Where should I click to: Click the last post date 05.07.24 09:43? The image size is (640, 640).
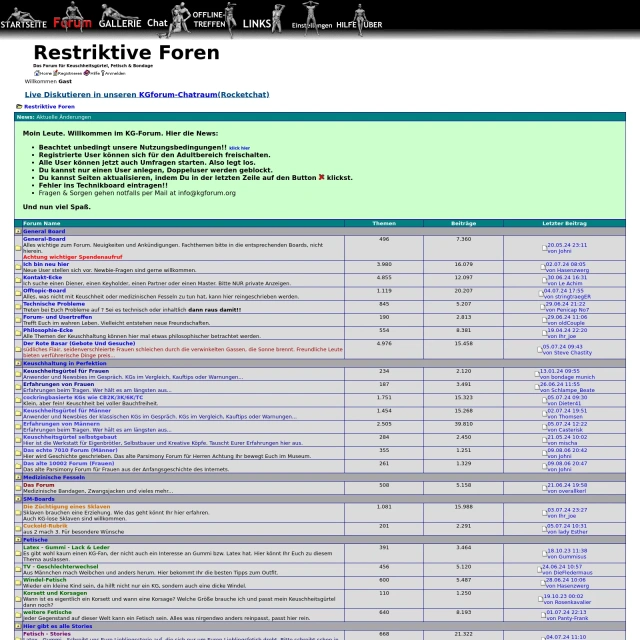562,347
